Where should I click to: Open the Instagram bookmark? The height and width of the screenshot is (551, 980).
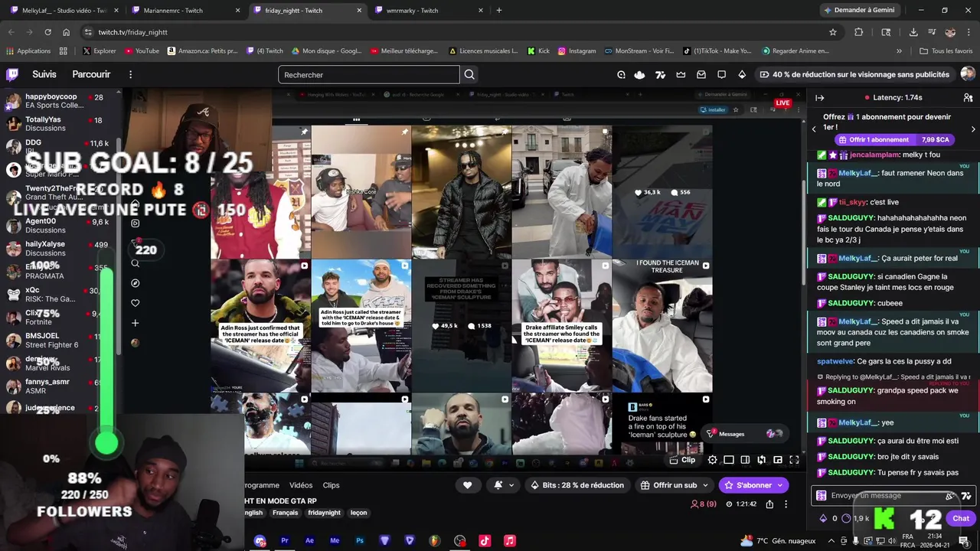click(577, 51)
